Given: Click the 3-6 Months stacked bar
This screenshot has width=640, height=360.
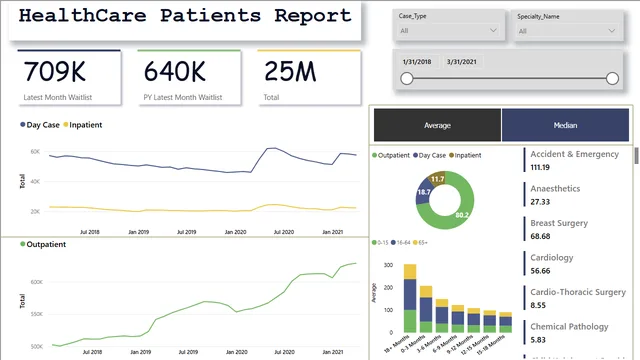Looking at the screenshot, I should pyautogui.click(x=442, y=316).
